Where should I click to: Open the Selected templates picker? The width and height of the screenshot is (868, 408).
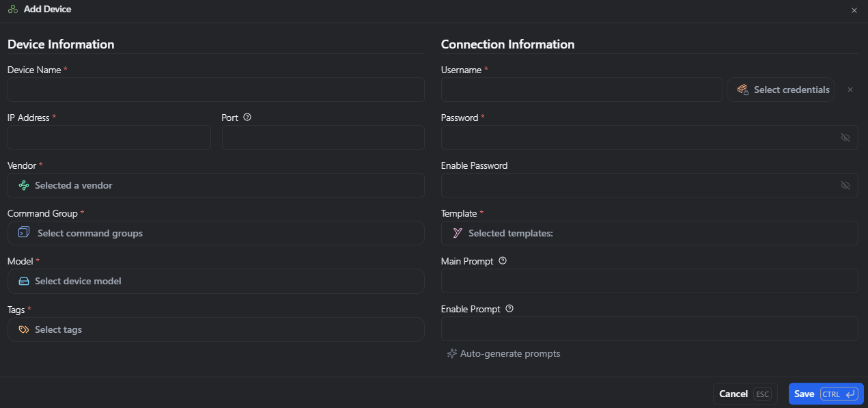[x=649, y=233]
